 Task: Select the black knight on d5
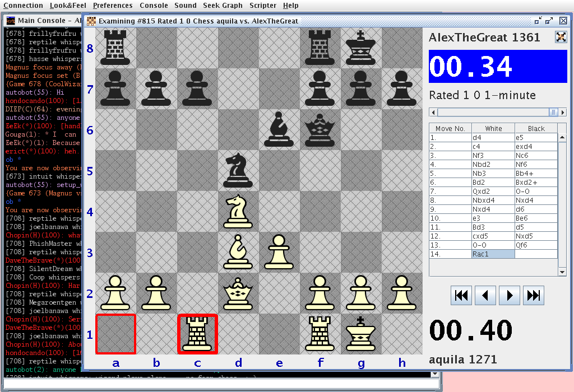pos(238,170)
